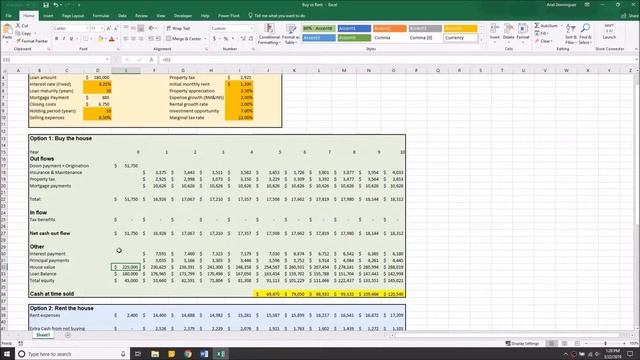
Task: Click Tell me what you want to do
Action: pyautogui.click(x=277, y=16)
